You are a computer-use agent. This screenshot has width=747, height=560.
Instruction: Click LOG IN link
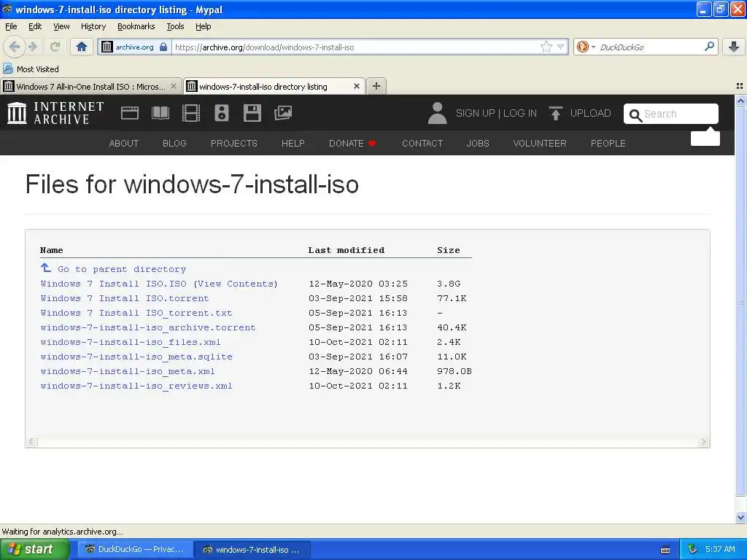(519, 113)
